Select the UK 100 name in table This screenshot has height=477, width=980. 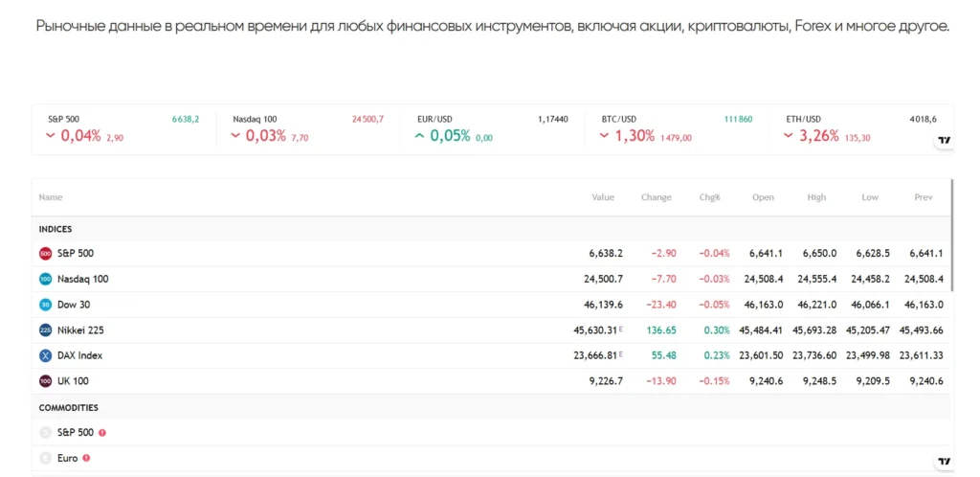pyautogui.click(x=72, y=381)
